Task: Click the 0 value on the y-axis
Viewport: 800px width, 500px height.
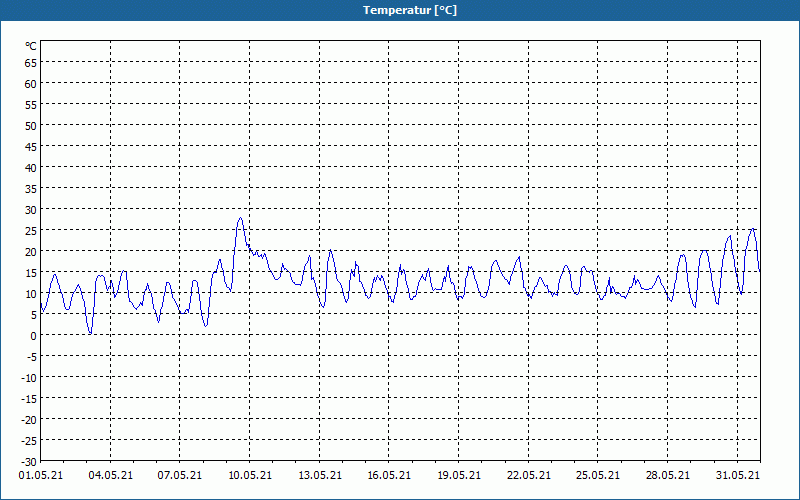Action: (x=34, y=336)
